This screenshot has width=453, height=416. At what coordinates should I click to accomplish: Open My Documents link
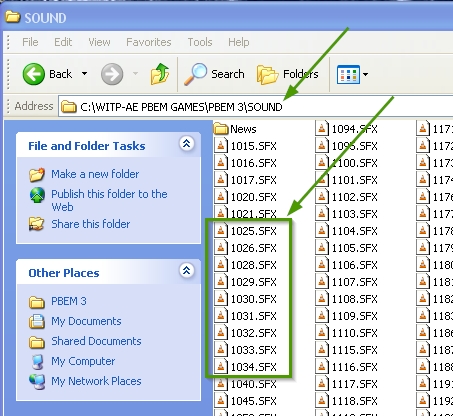[x=86, y=321]
